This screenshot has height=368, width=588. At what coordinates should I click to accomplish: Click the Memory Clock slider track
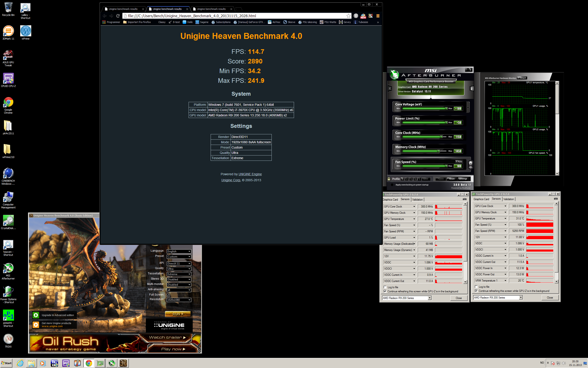425,151
